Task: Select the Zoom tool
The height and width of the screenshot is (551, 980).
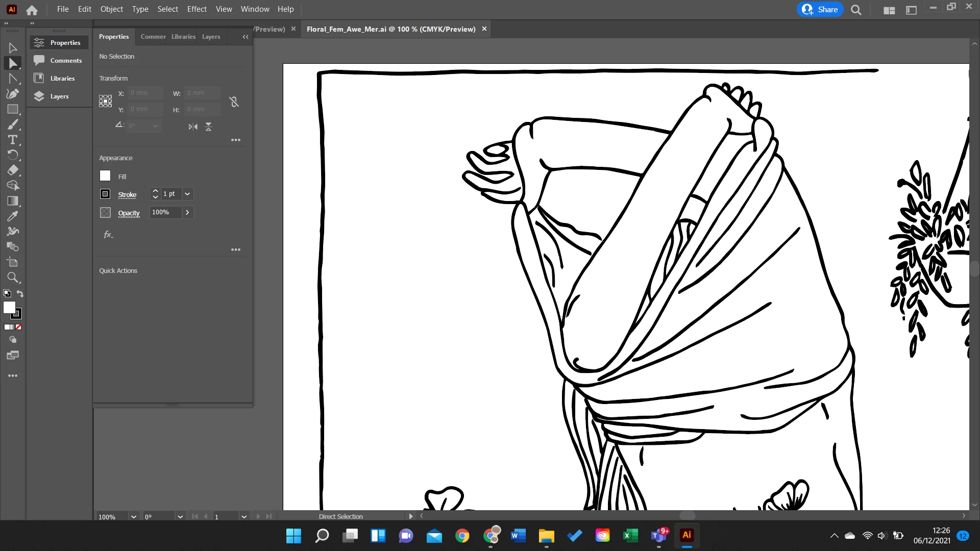Action: [x=13, y=278]
